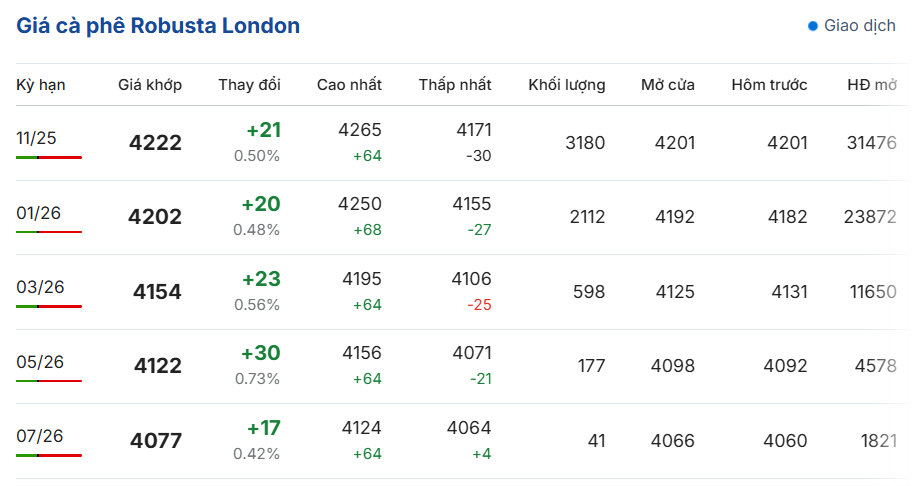Viewport: 918px width, 486px height.
Task: Click the range bar under 03/26
Action: pyautogui.click(x=49, y=306)
